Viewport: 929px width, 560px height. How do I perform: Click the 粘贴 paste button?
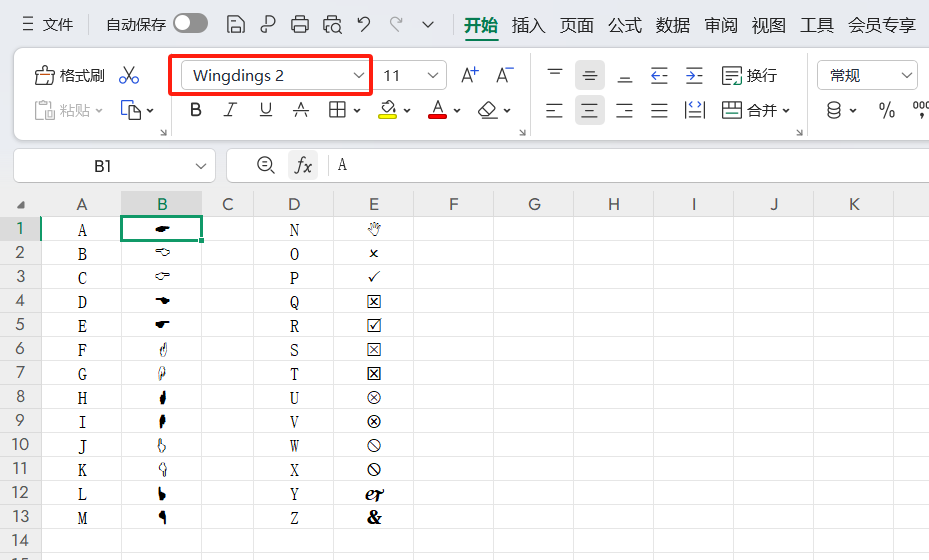pyautogui.click(x=68, y=110)
